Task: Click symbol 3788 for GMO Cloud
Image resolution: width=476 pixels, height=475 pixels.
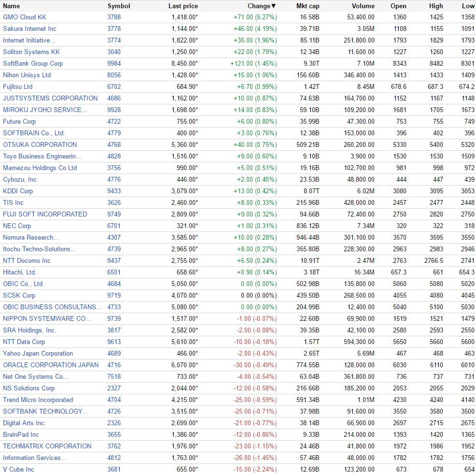Action: point(114,17)
